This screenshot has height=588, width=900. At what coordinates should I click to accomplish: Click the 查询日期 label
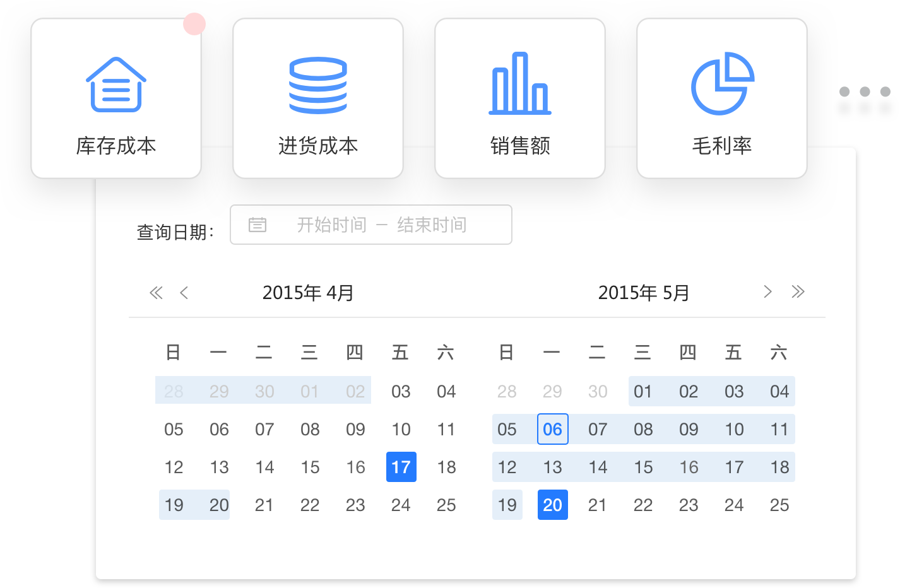pos(175,232)
